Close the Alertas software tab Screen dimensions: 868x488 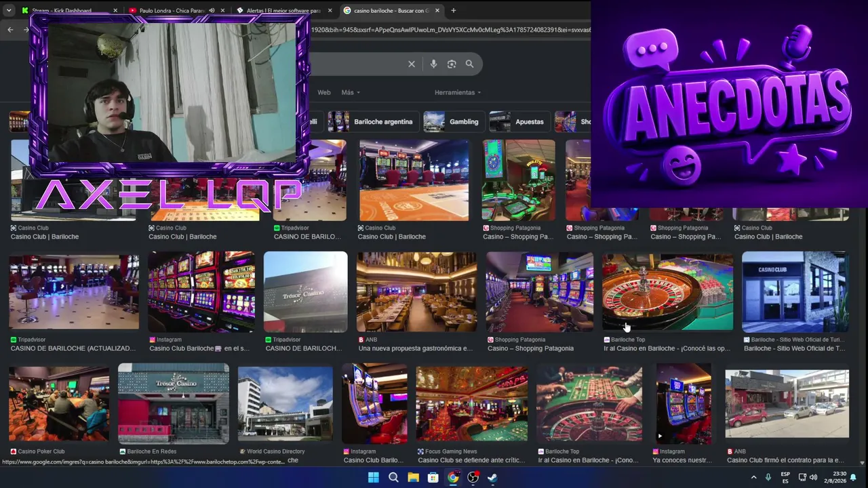coord(330,11)
